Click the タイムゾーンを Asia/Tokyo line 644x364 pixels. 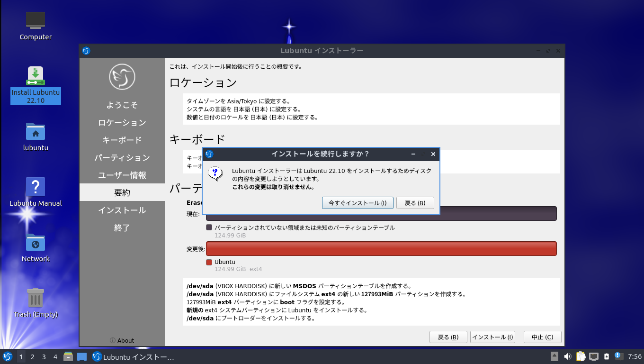click(238, 101)
